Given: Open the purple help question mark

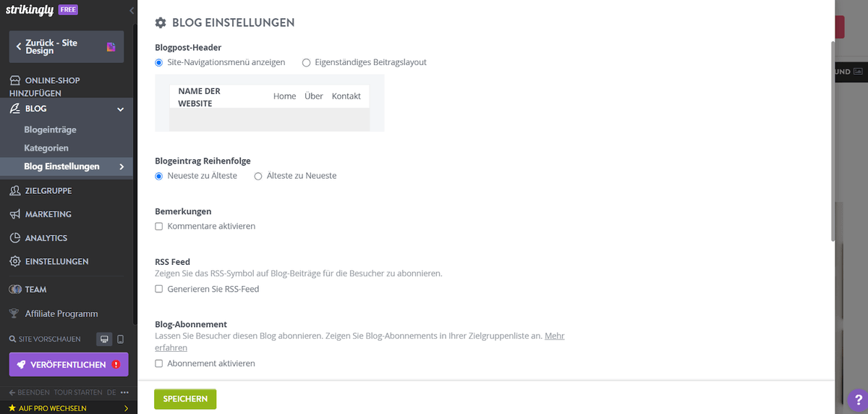Looking at the screenshot, I should point(858,398).
